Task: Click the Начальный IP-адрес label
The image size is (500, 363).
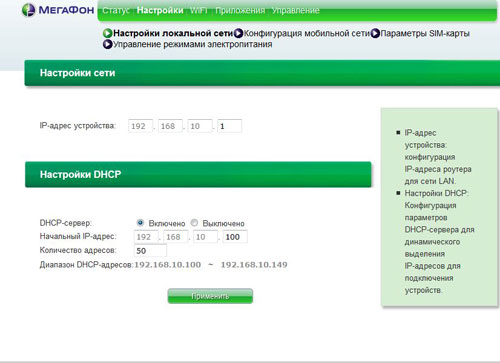Action: tap(78, 236)
